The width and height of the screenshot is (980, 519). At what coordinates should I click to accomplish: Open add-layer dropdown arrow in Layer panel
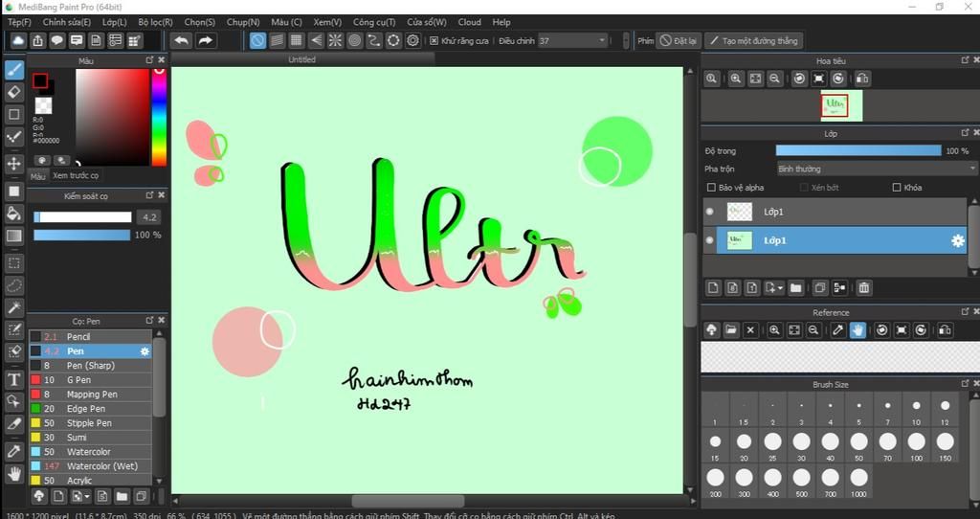(780, 288)
